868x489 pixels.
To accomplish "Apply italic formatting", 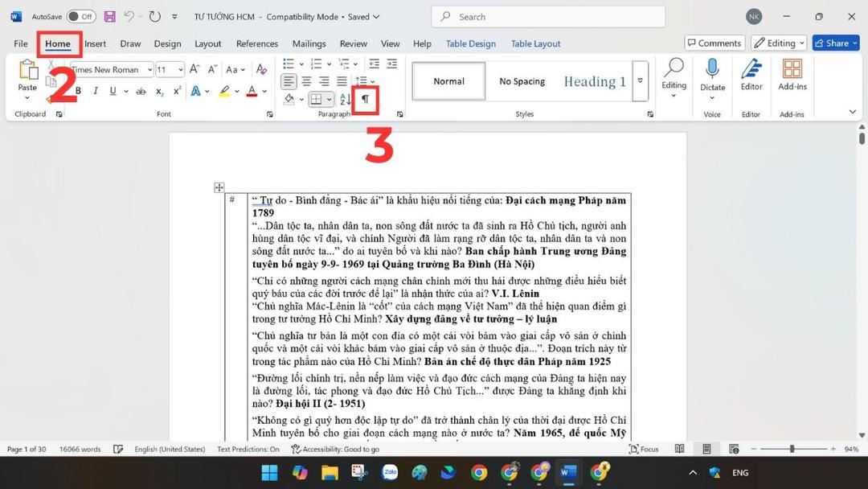I will (95, 91).
